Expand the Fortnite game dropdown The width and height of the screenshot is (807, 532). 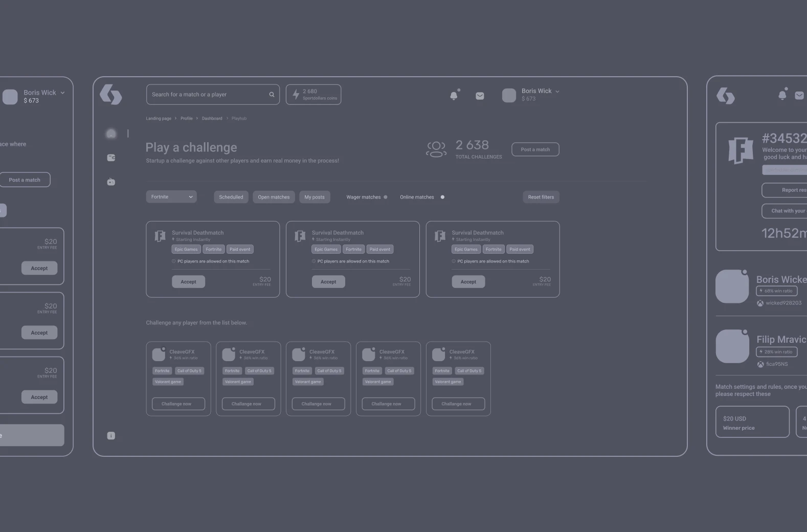[171, 197]
